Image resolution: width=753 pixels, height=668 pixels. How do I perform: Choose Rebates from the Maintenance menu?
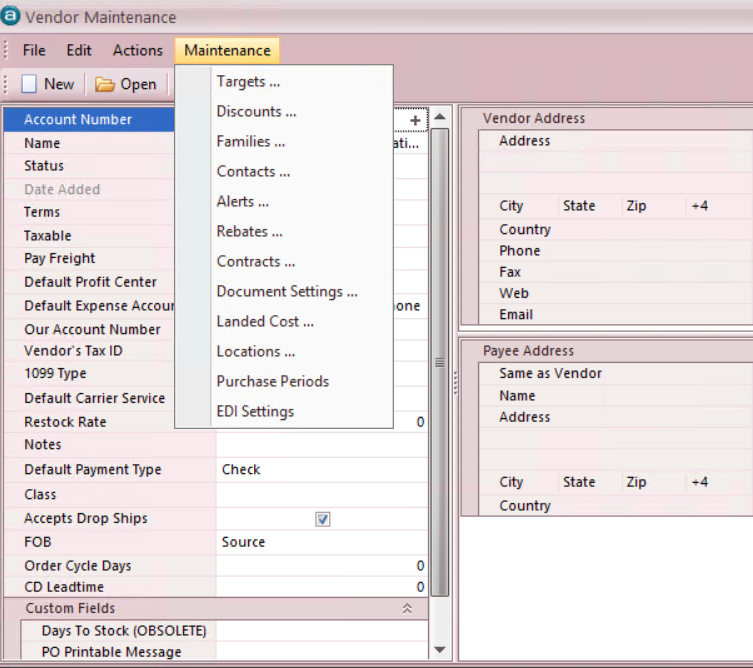[249, 231]
